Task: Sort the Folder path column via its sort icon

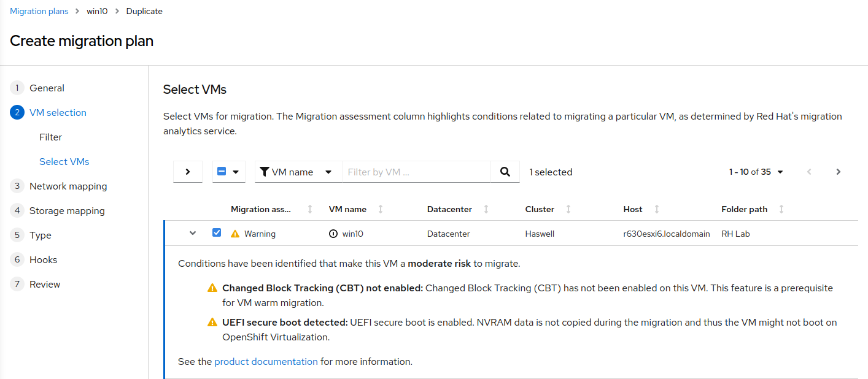Action: (781, 209)
